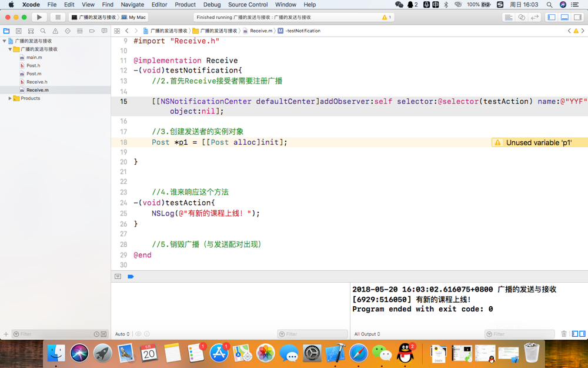This screenshot has height=368, width=588.
Task: Switch to the Breakpoint navigator icon
Action: [x=92, y=31]
